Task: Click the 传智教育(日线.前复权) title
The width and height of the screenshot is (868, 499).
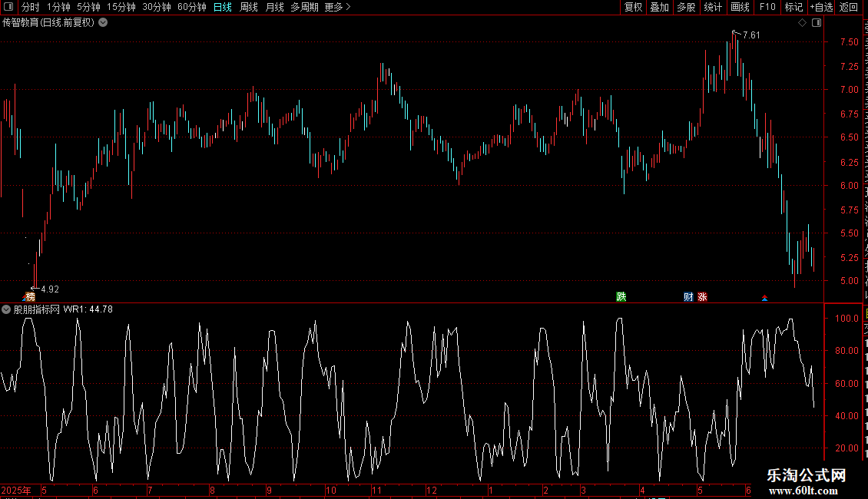Action: [48, 23]
